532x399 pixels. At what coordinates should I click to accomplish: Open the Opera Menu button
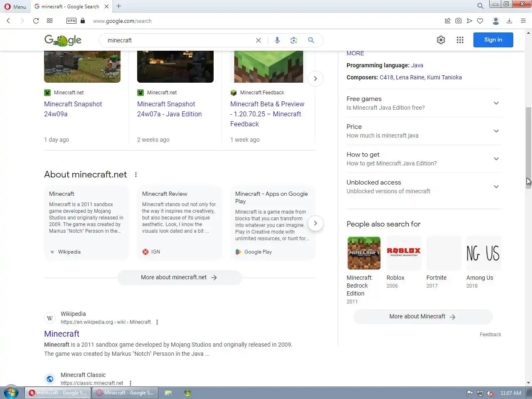point(15,6)
